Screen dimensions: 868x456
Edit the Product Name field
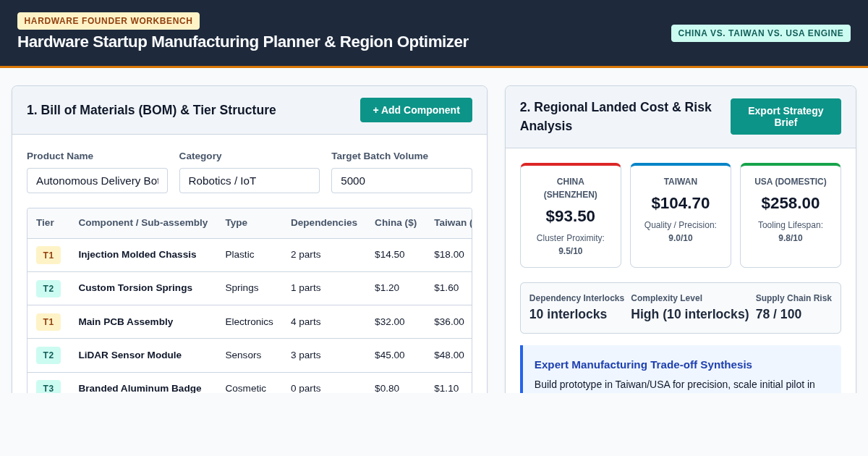pyautogui.click(x=97, y=181)
